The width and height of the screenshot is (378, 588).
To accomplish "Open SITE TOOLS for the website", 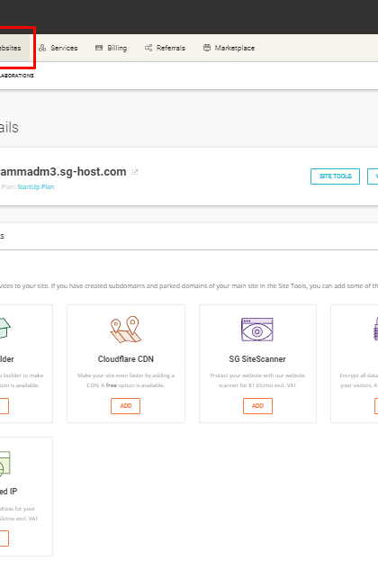I will click(x=336, y=176).
